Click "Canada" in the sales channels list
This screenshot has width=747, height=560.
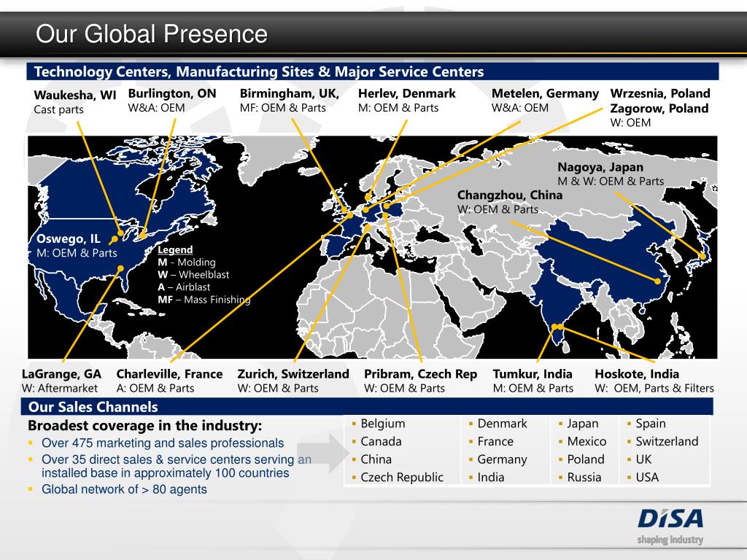tap(381, 441)
